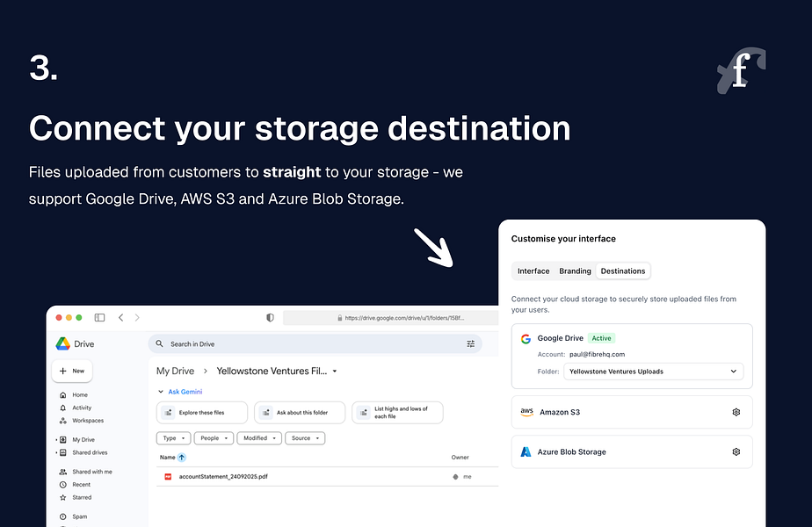Select the Destinations tab
The height and width of the screenshot is (527, 812).
[623, 271]
